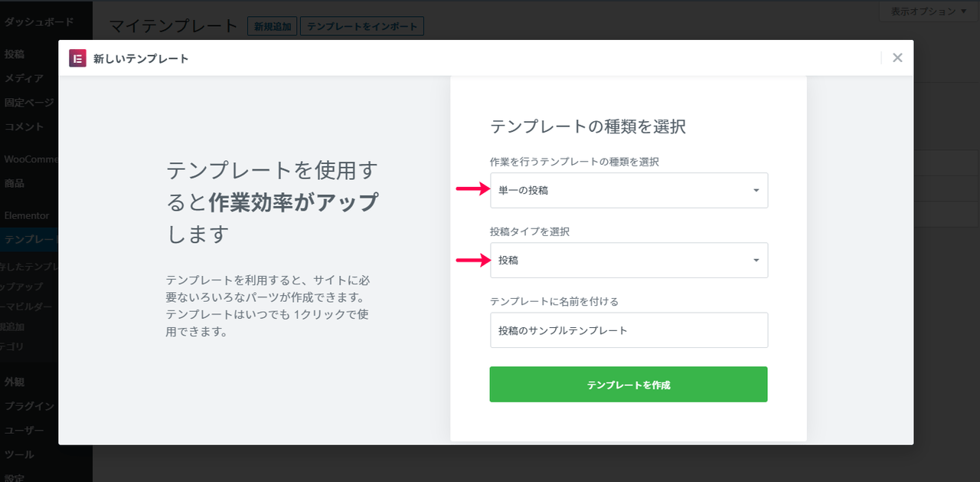Click the template name field 投稿のサンプルテンプレート
The height and width of the screenshot is (482, 980).
[629, 330]
